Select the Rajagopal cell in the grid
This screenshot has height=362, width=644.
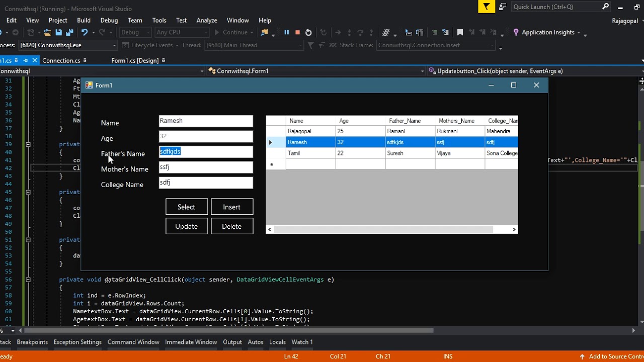pyautogui.click(x=310, y=131)
